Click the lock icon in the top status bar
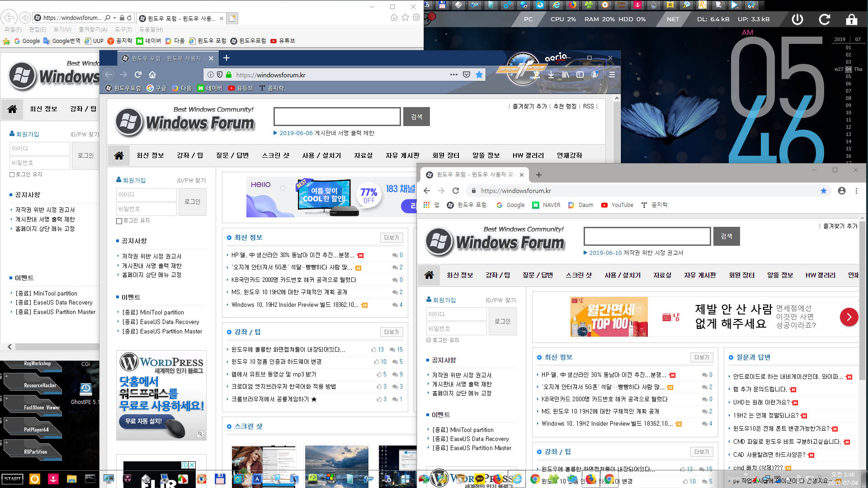 tap(851, 19)
